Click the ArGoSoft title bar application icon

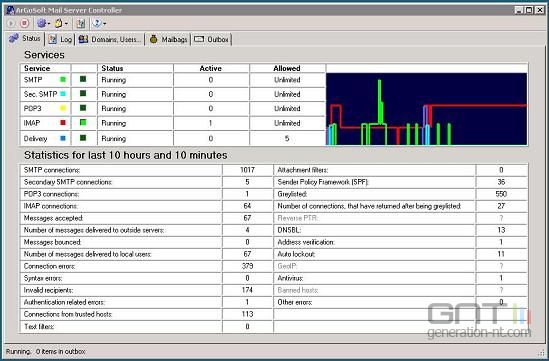[x=11, y=10]
